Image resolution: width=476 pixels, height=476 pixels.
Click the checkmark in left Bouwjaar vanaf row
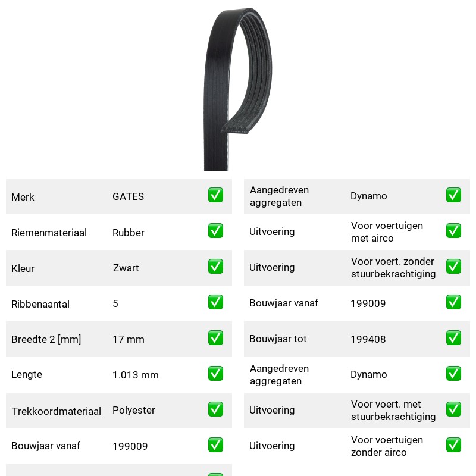(215, 445)
